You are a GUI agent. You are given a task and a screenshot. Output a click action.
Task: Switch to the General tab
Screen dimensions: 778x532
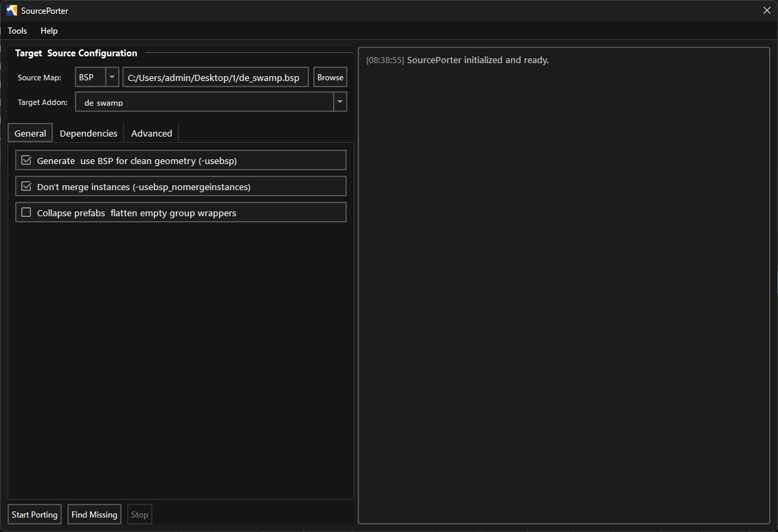pos(30,133)
